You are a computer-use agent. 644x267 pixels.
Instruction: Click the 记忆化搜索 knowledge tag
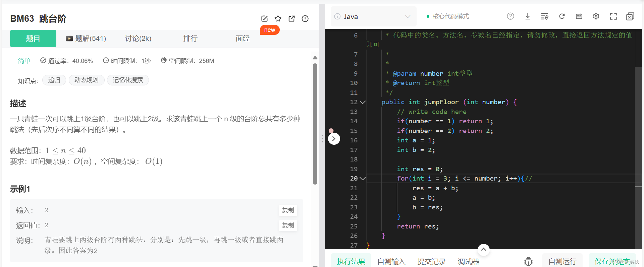point(128,80)
